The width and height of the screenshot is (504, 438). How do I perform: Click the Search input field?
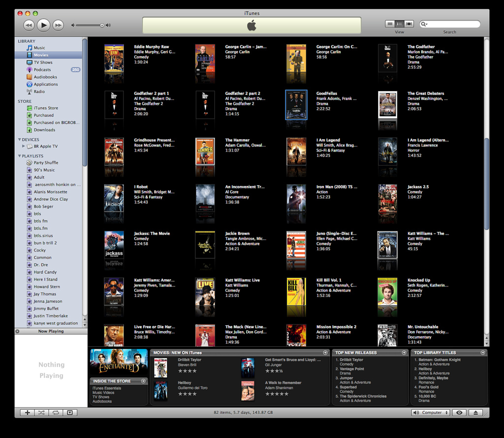pos(450,24)
